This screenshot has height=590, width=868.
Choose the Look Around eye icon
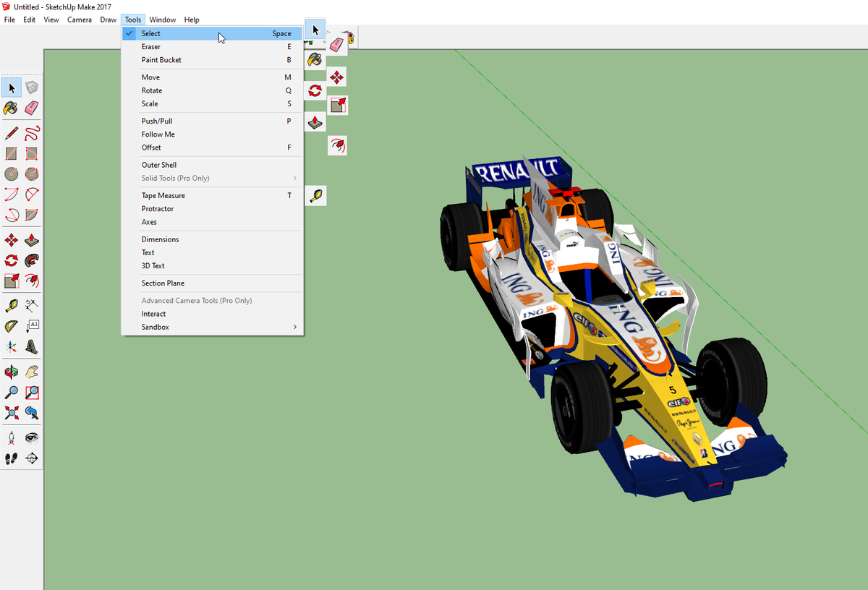[x=32, y=438]
